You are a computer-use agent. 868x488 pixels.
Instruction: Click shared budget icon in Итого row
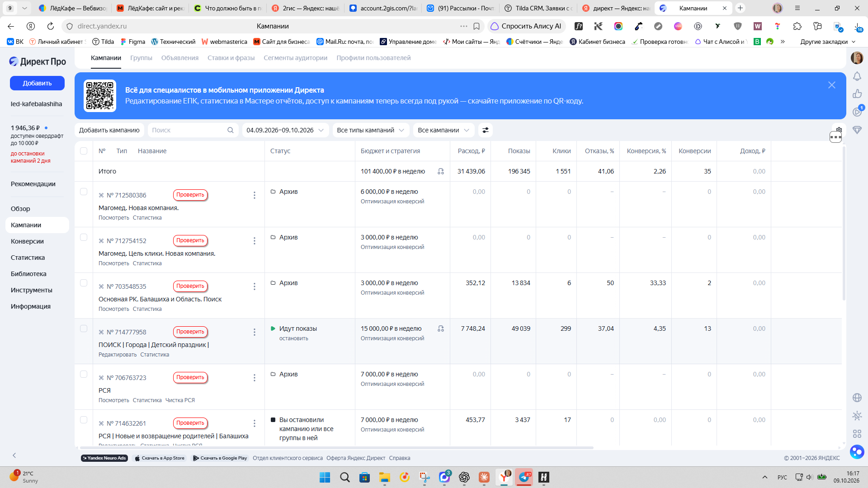pyautogui.click(x=441, y=171)
